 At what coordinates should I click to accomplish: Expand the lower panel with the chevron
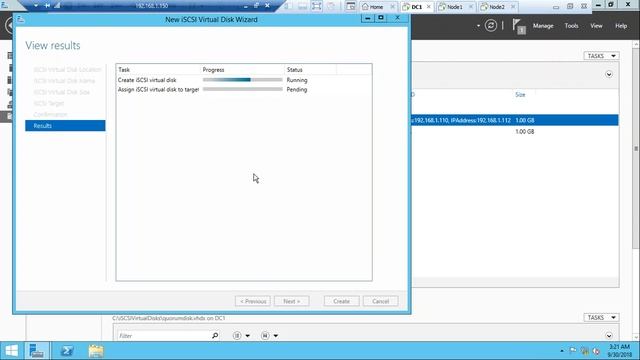[x=609, y=336]
